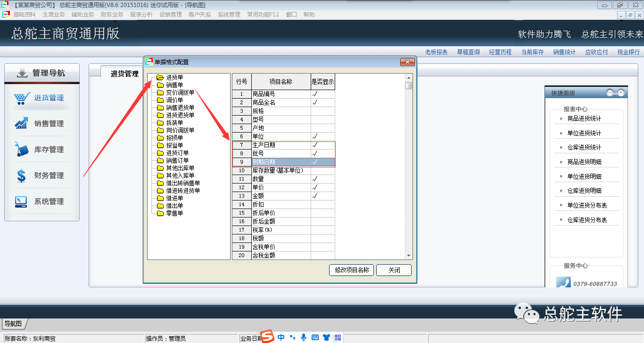644x343 pixels.
Task: Click the 关闭 button in dialog
Action: [394, 270]
